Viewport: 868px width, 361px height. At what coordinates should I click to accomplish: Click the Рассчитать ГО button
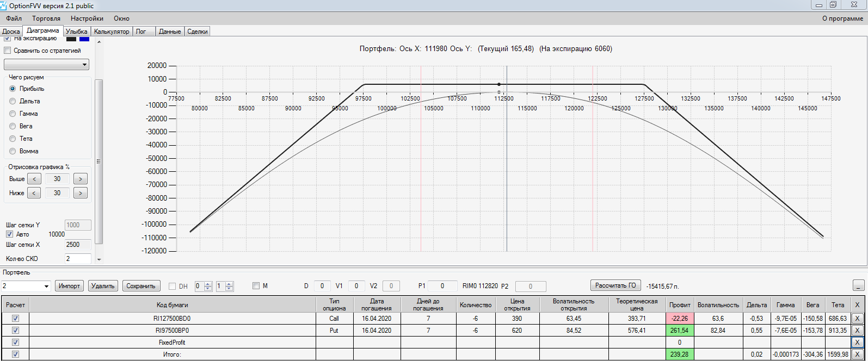tap(615, 285)
